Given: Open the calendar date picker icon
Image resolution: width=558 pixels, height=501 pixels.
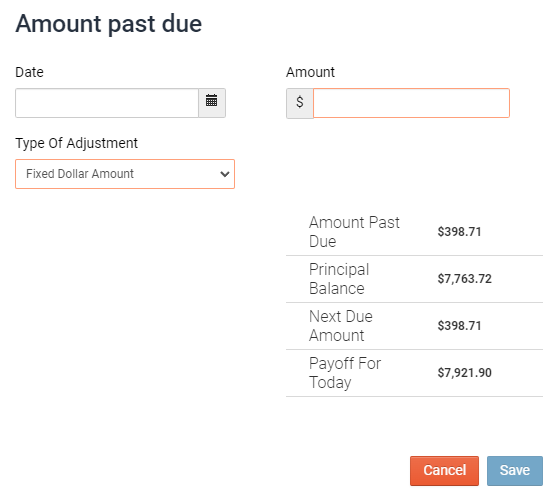Looking at the screenshot, I should (212, 103).
